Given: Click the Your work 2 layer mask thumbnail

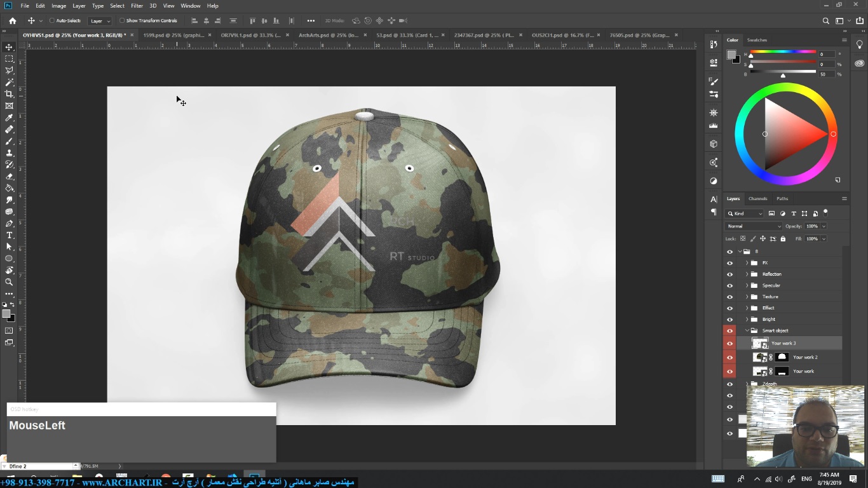Looking at the screenshot, I should pos(782,357).
